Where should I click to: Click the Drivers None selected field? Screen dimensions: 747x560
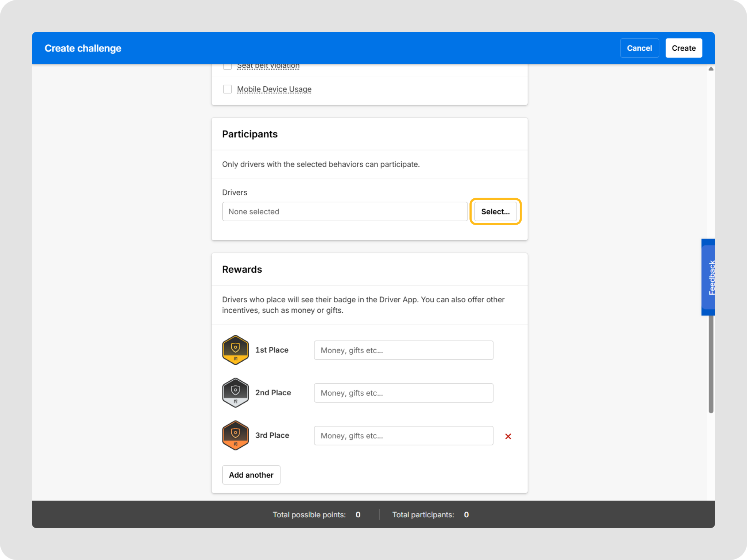pos(345,211)
